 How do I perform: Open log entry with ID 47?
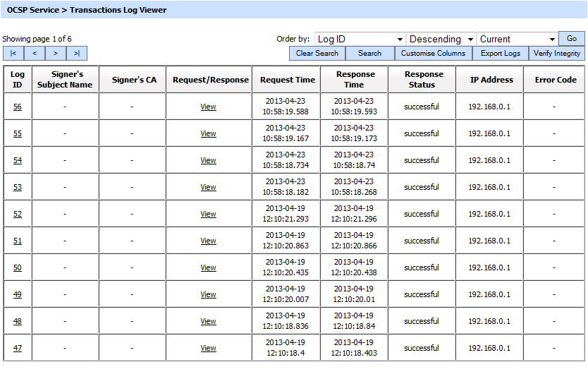click(18, 349)
